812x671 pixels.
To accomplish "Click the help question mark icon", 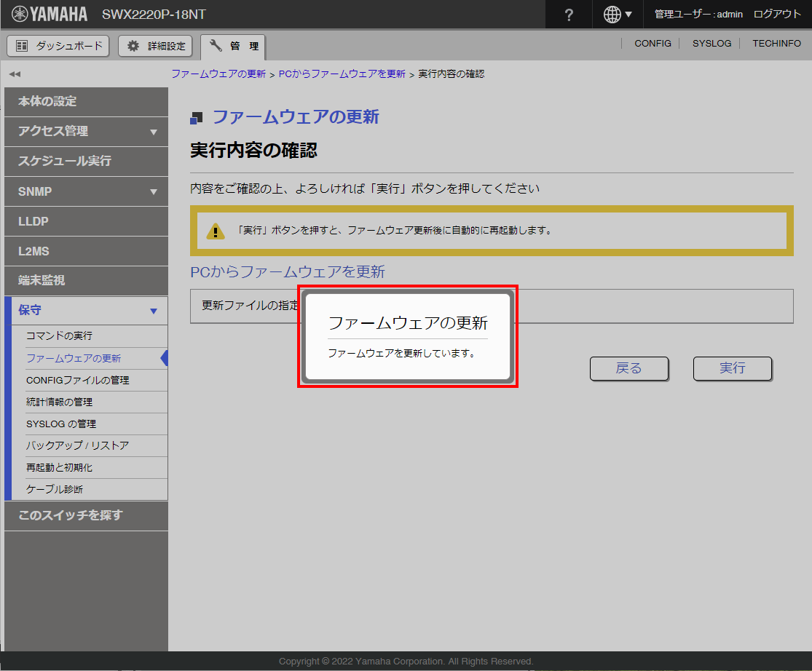I will [x=569, y=15].
